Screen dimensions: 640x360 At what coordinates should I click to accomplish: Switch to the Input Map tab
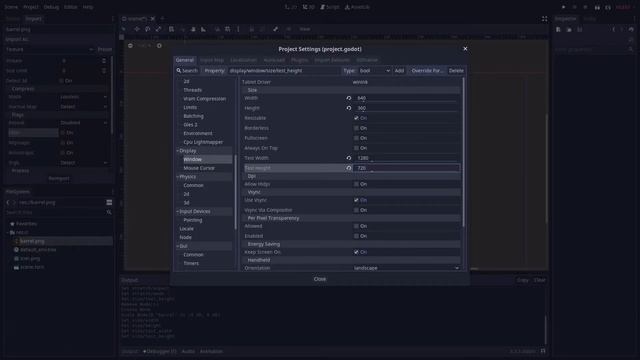212,60
